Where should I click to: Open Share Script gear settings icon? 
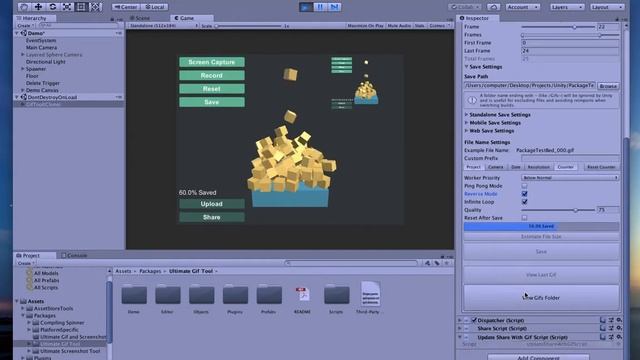tap(619, 328)
